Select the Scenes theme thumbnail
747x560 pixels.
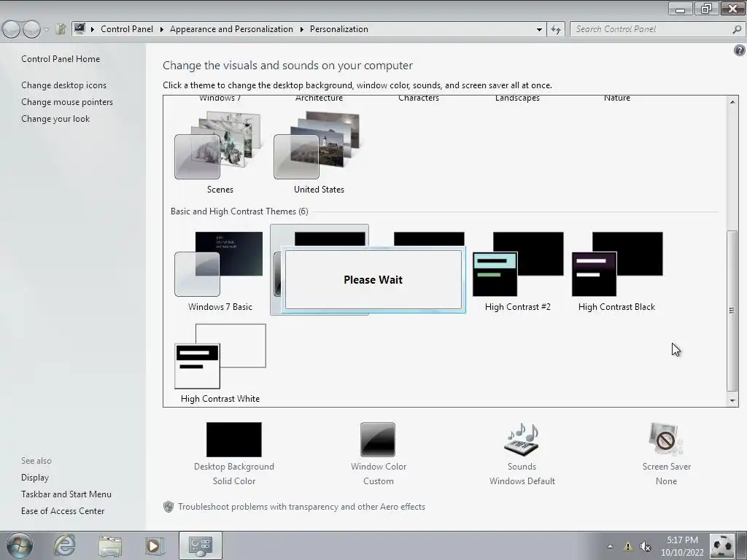[218, 145]
